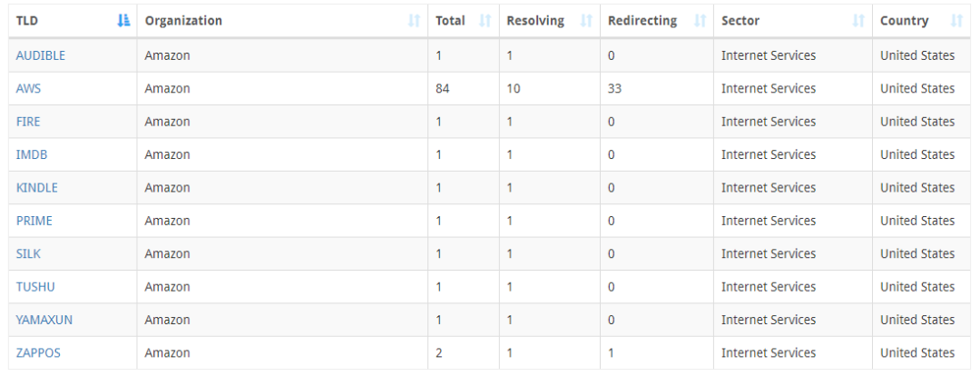Viewport: 980px width, 376px height.
Task: Open the AUDIBLE TLD link
Action: click(x=40, y=55)
